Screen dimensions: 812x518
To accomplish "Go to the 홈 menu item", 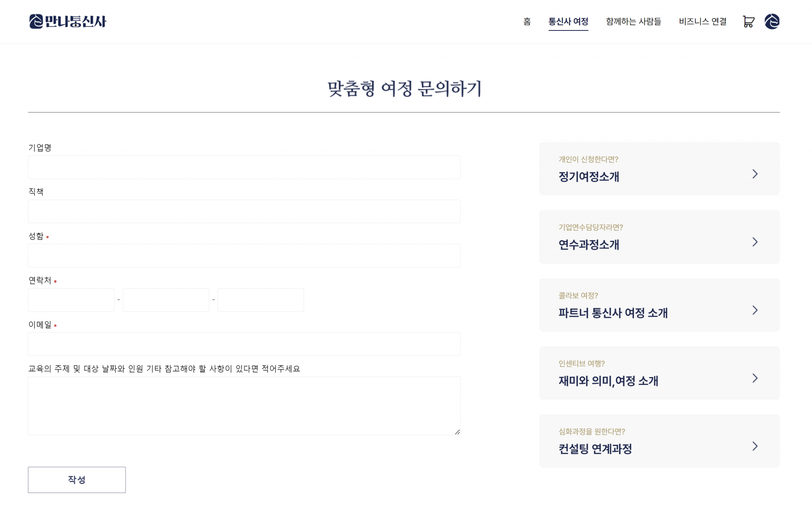I will coord(527,22).
